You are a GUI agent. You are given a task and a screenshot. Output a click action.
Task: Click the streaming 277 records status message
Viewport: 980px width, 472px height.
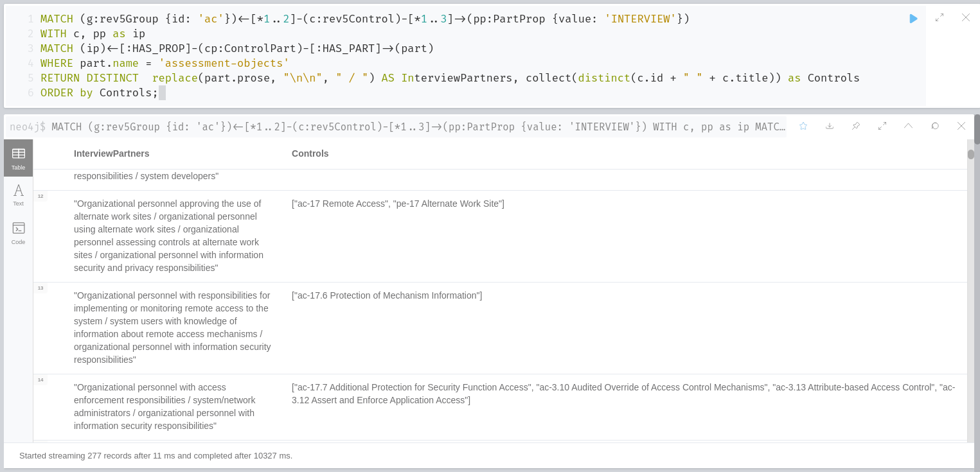[x=156, y=455]
